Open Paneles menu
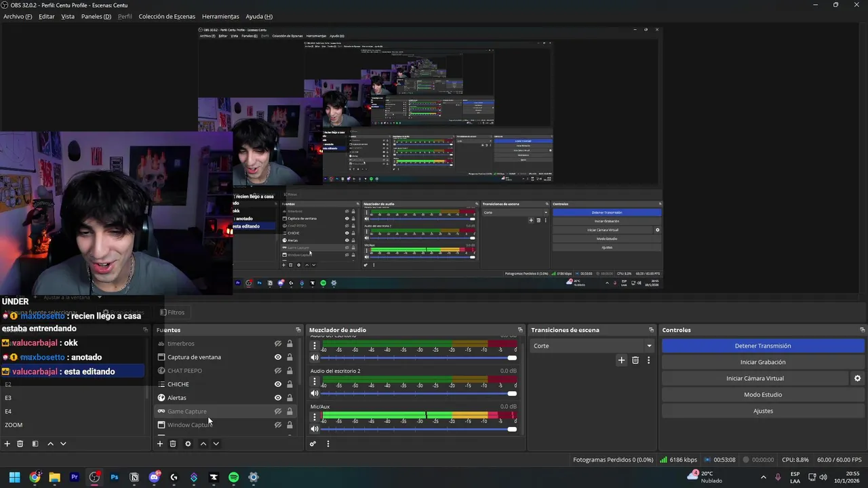The image size is (868, 488). point(96,16)
